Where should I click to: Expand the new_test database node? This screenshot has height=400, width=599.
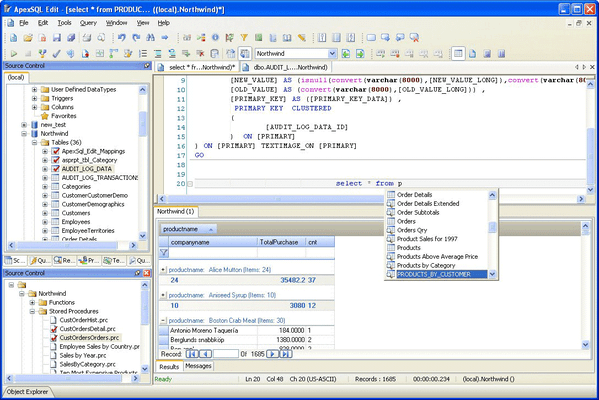point(24,125)
